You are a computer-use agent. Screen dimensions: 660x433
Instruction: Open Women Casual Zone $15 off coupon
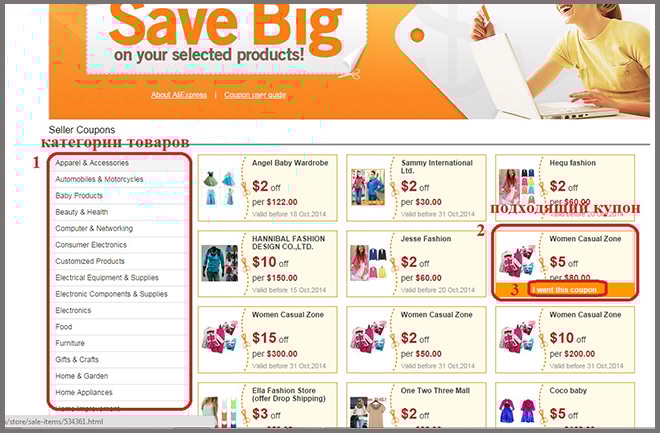click(267, 340)
